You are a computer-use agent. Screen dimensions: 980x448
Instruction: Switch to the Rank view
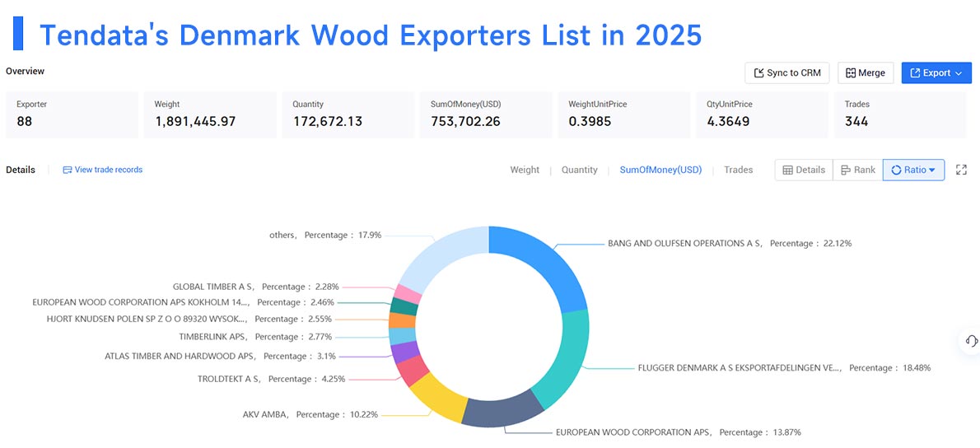pos(857,170)
